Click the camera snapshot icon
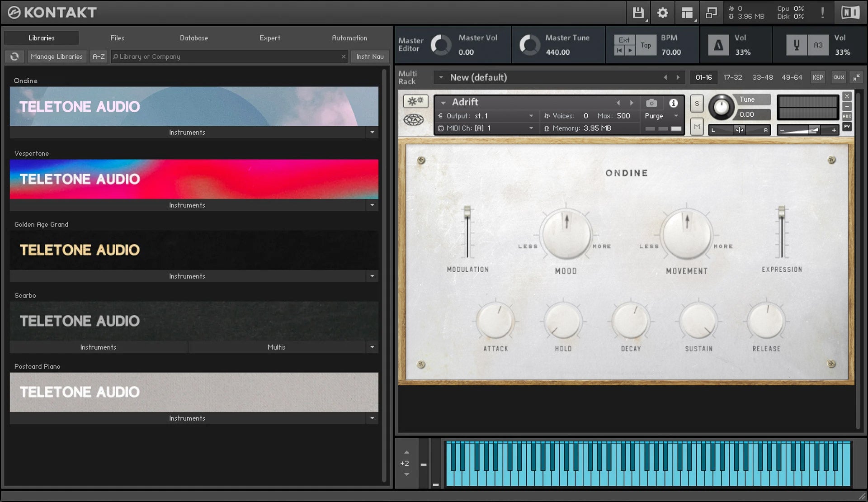The width and height of the screenshot is (868, 502). tap(651, 103)
